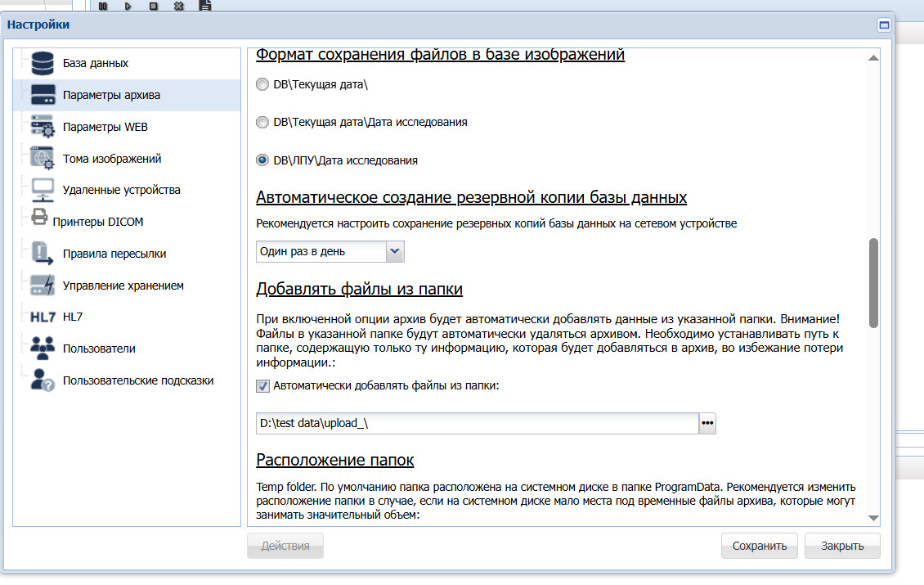Open the HL7 settings section
This screenshot has width=924, height=585.
(x=73, y=317)
